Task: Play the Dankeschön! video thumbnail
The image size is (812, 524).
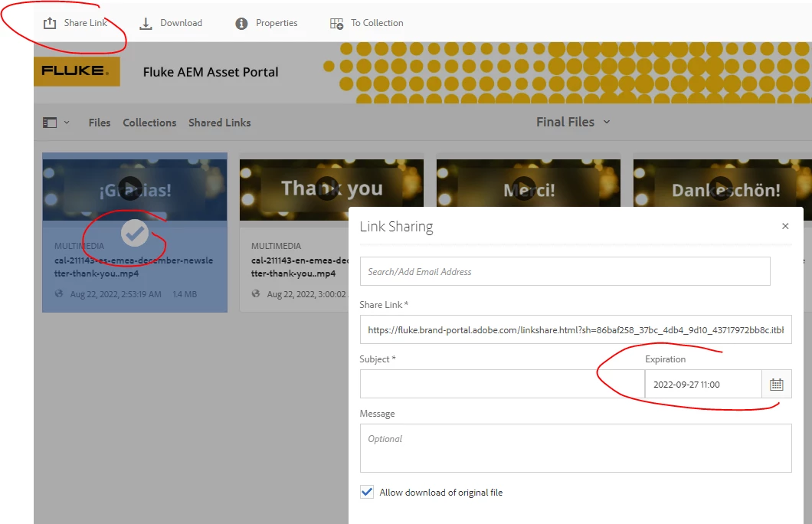Action: point(721,189)
